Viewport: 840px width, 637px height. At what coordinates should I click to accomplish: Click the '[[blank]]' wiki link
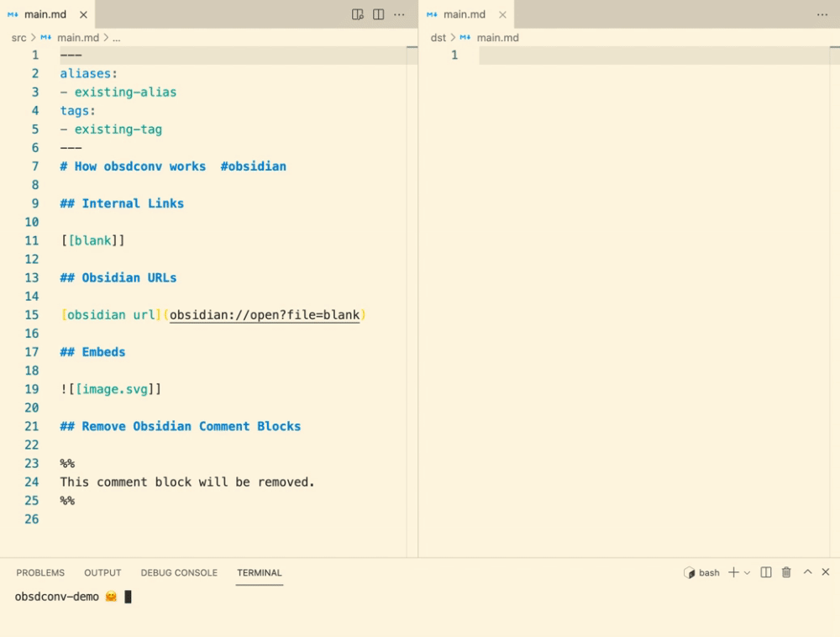click(92, 240)
